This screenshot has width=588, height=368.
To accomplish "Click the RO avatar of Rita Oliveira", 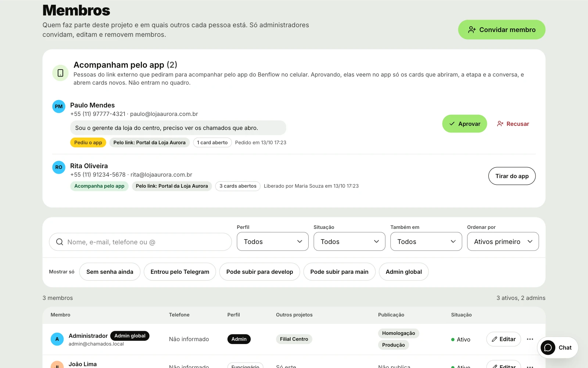I will pyautogui.click(x=59, y=167).
